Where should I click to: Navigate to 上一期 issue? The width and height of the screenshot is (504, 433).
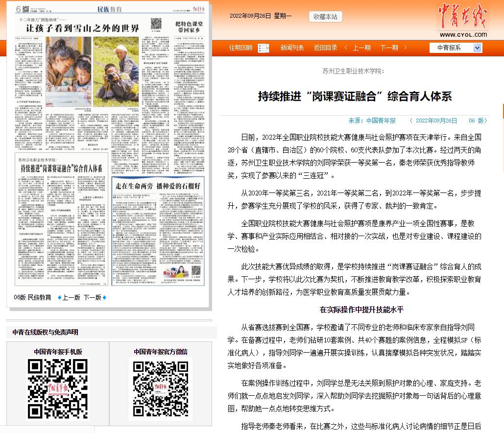point(361,48)
